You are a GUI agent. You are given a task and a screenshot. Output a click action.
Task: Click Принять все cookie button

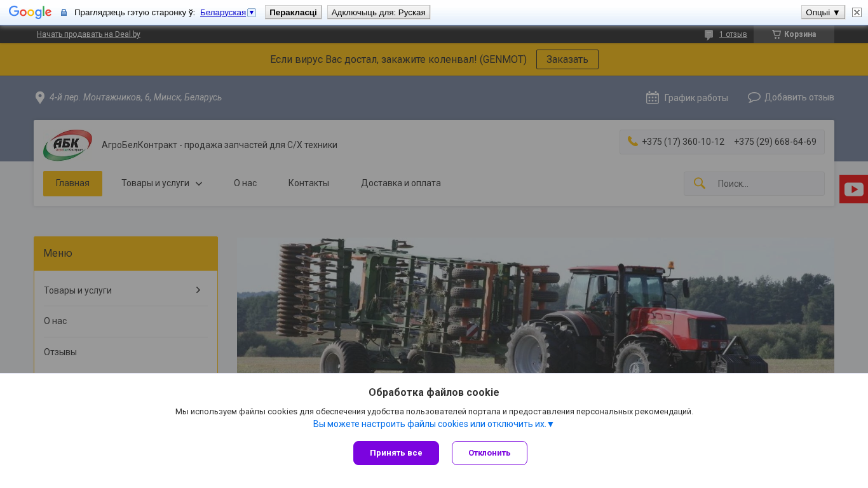coord(396,453)
